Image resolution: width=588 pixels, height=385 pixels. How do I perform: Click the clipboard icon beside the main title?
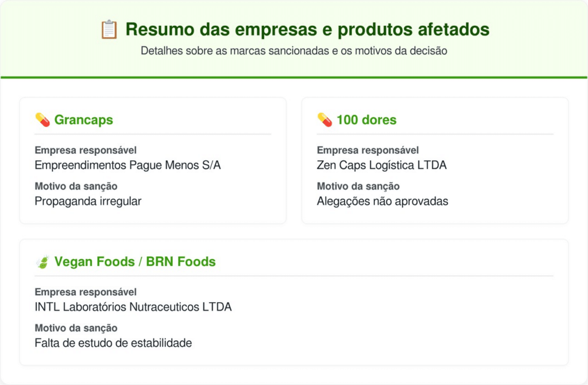click(109, 29)
